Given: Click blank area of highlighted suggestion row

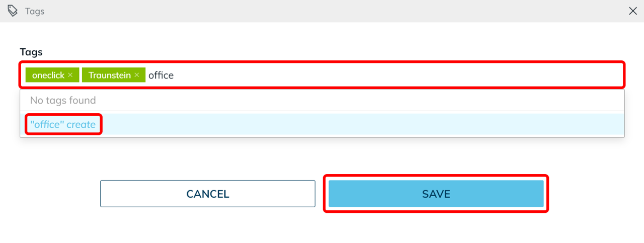Looking at the screenshot, I should pyautogui.click(x=352, y=124).
